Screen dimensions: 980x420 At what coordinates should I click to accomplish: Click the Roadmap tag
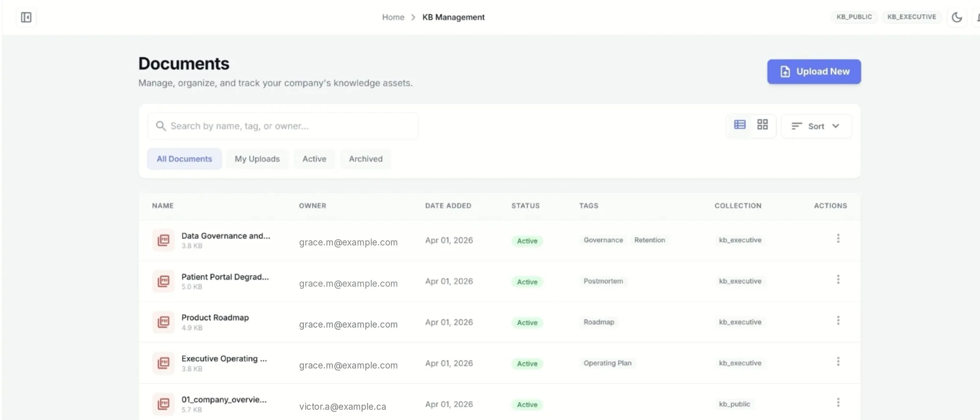coord(599,322)
